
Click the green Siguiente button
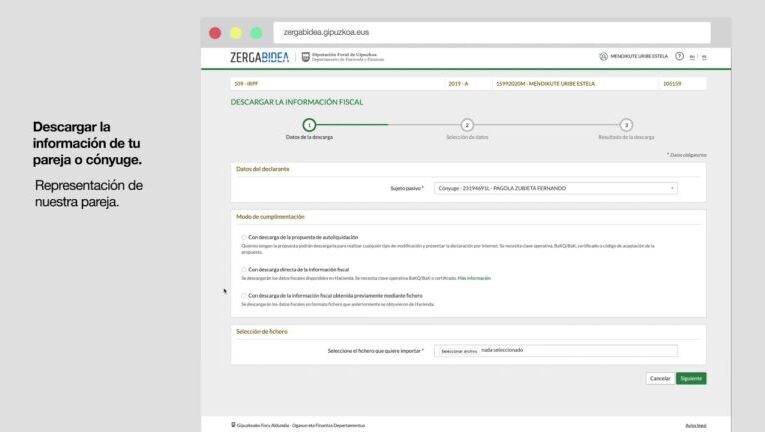691,378
